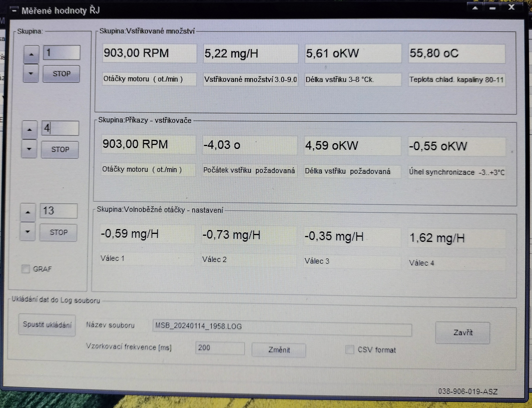Click the title bar up-arrow button
Viewport: 532px width, 408px height.
pos(475,8)
